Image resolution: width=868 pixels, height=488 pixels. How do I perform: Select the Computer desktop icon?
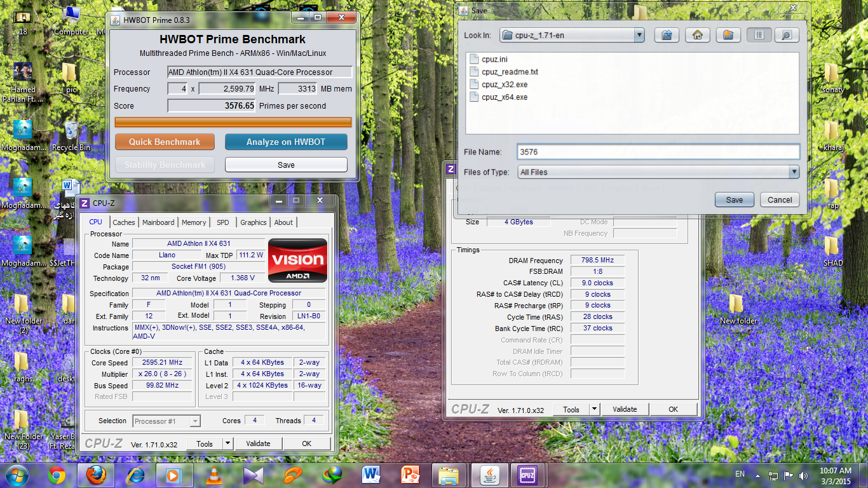click(71, 20)
